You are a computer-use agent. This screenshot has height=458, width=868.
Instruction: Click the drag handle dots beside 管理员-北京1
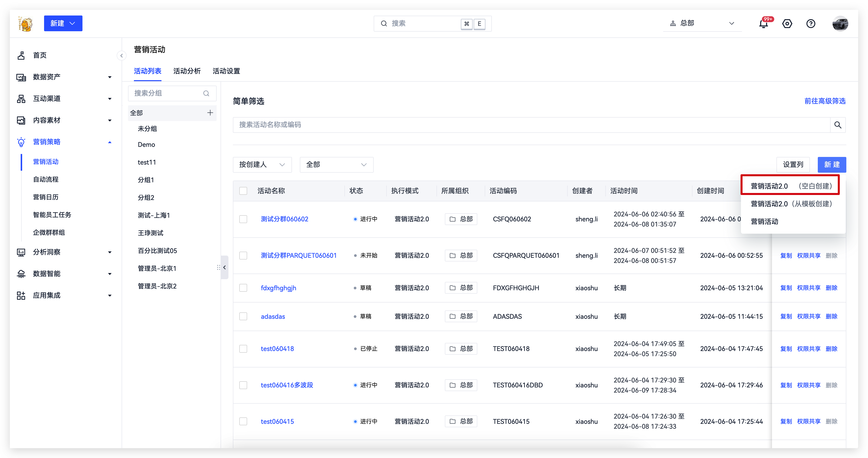tap(218, 267)
